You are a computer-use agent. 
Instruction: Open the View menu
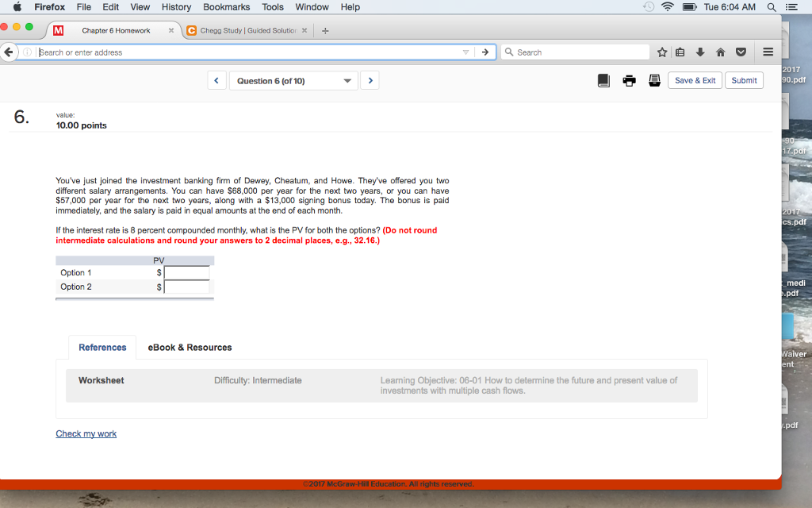(140, 6)
